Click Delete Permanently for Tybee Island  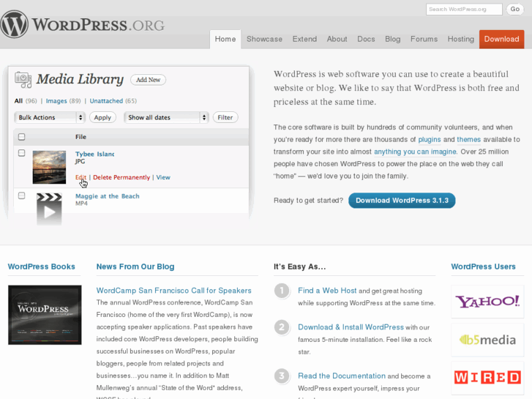coord(121,177)
